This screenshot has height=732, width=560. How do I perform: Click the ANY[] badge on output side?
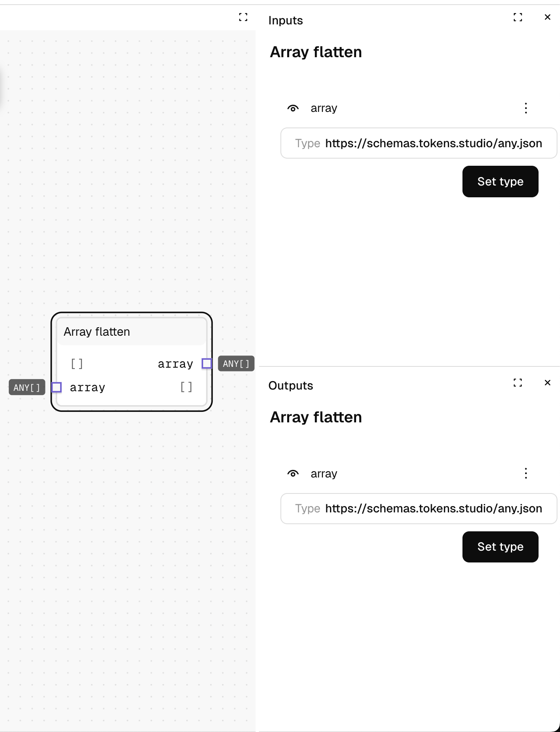click(236, 363)
